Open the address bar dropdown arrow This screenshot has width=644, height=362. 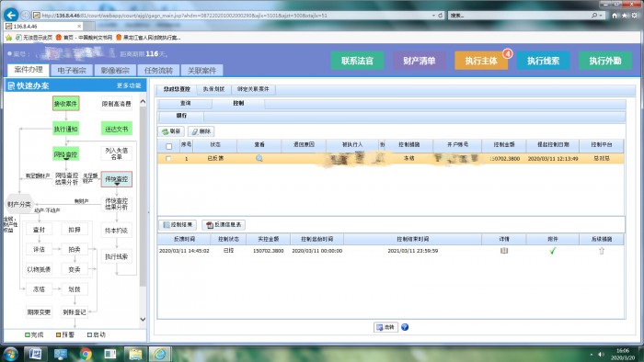pyautogui.click(x=433, y=16)
